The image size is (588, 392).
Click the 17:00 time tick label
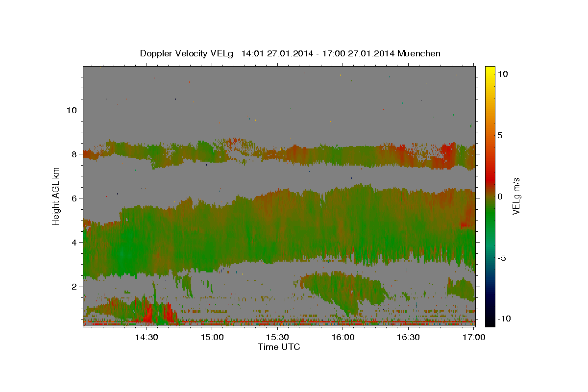474,337
